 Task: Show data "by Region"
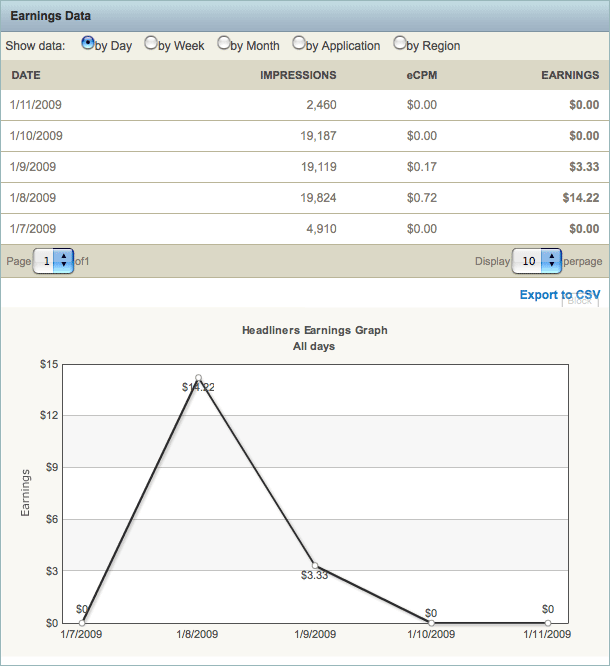pyautogui.click(x=400, y=43)
